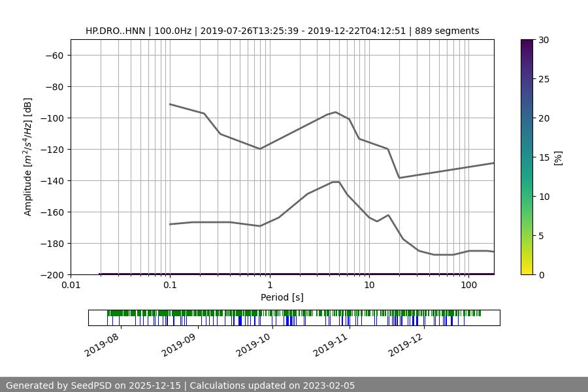This screenshot has height=392, width=588.
Task: Click the Amplitude y-axis label
Action: pyautogui.click(x=28, y=157)
